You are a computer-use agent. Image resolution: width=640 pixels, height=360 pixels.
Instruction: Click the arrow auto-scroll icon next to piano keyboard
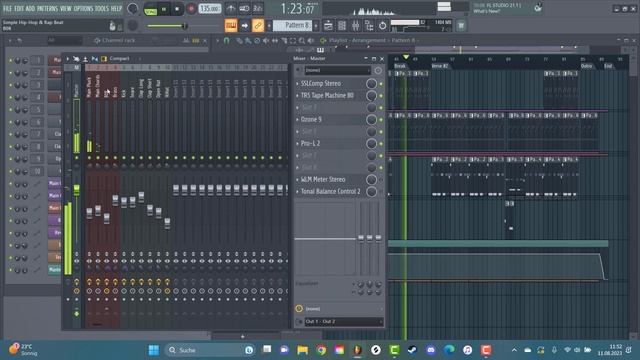[x=244, y=26]
